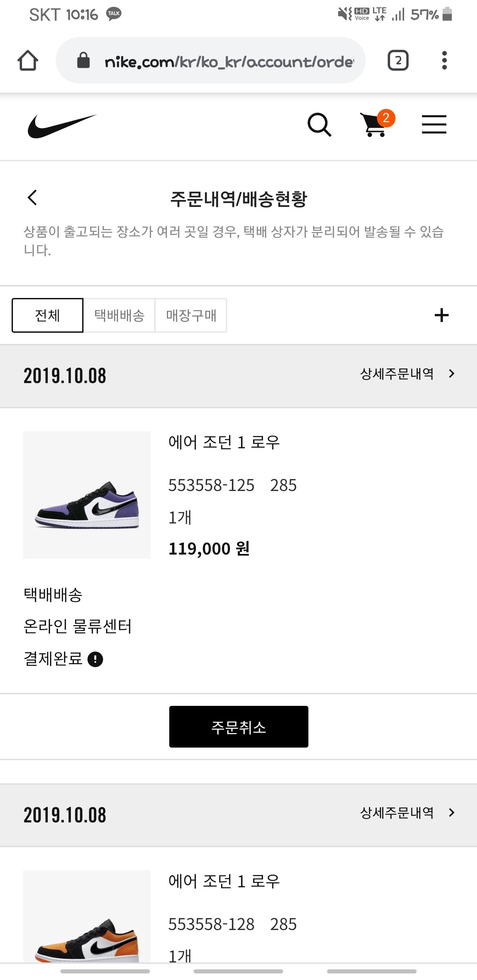Viewport: 477px width, 980px height.
Task: Tap the purple Air Jordan 1 thumbnail
Action: coord(87,495)
